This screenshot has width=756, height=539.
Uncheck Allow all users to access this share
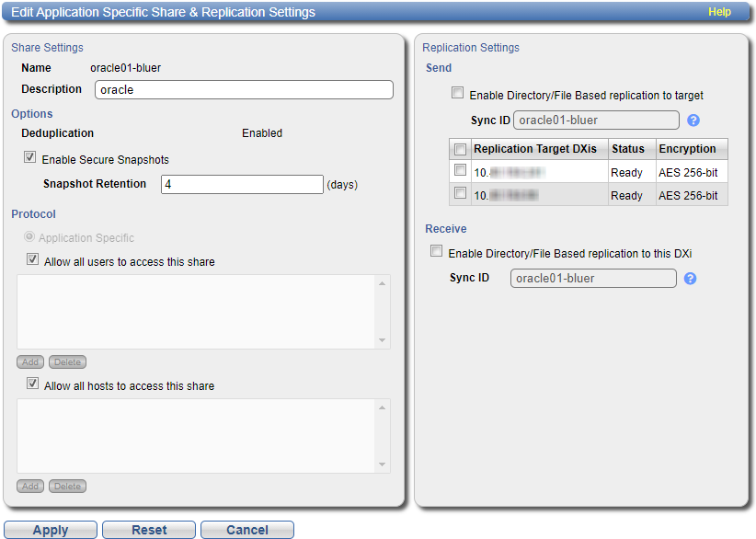32,261
